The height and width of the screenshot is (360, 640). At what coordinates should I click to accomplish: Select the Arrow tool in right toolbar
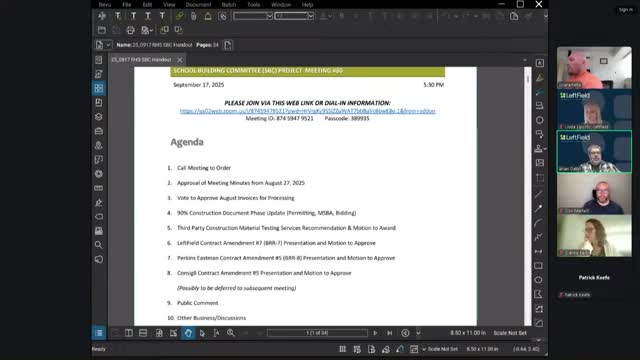(x=539, y=209)
